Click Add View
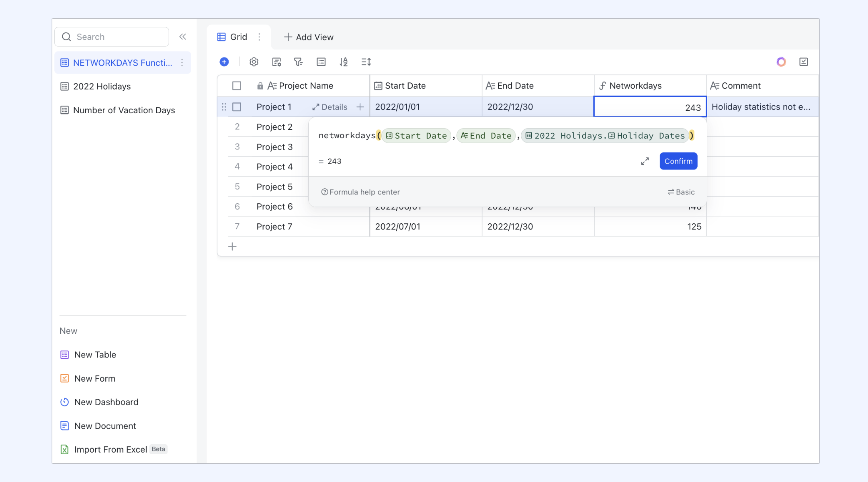Viewport: 868px width, 482px height. click(x=309, y=37)
